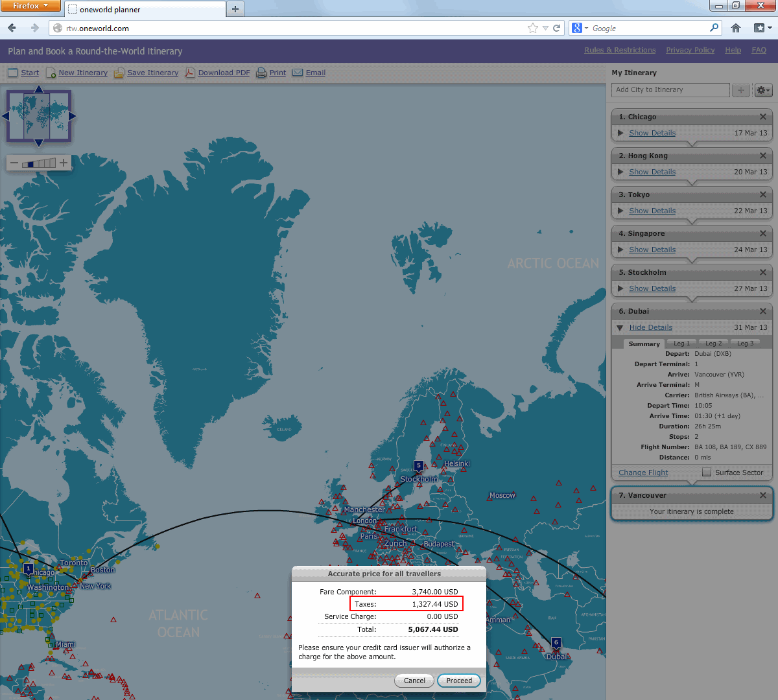Click the Save Itinerary icon
This screenshot has height=700, width=778.
click(119, 73)
